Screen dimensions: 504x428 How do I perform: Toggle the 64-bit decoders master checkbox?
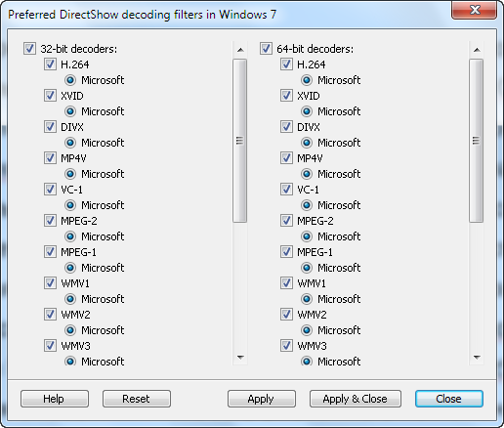pos(266,49)
